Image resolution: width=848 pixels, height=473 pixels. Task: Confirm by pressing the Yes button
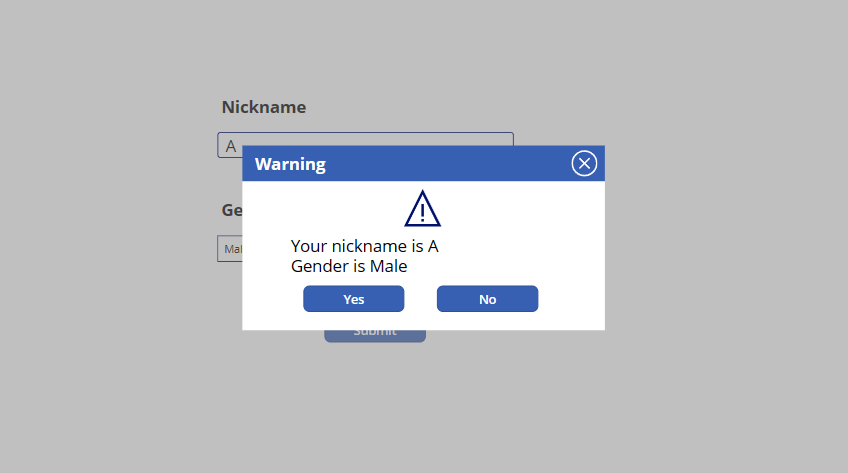pyautogui.click(x=354, y=299)
